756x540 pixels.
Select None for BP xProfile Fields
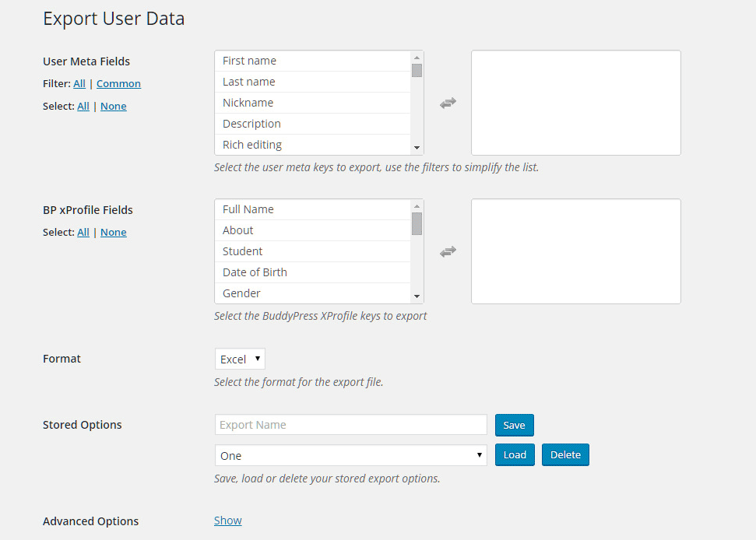pyautogui.click(x=113, y=232)
